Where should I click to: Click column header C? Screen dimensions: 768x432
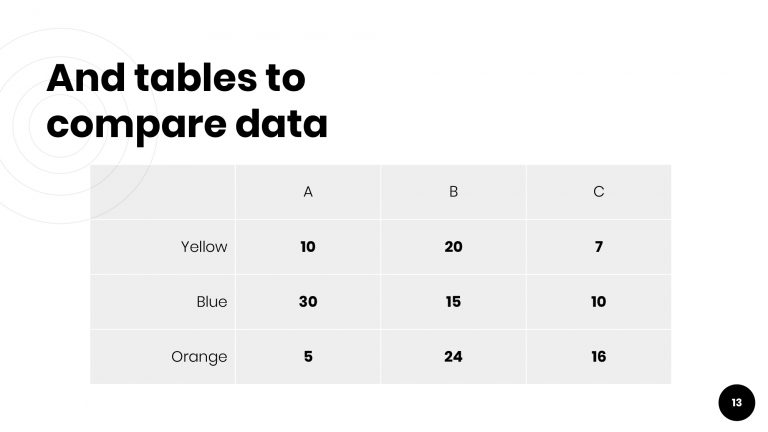pos(598,192)
